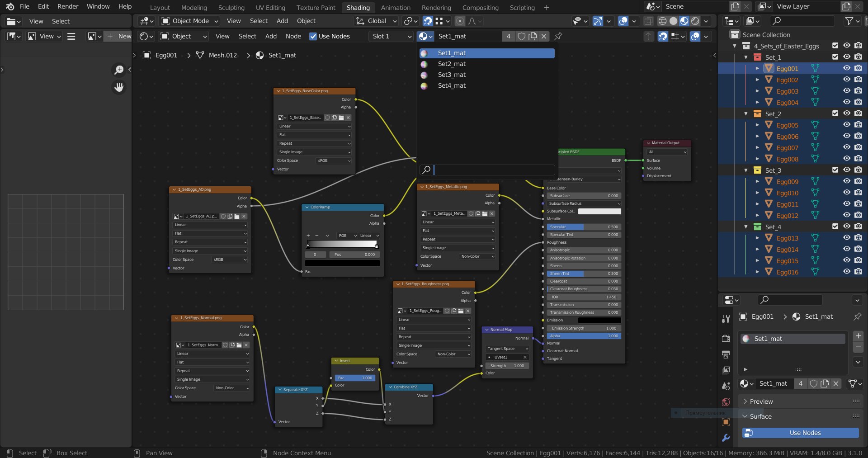Uncheck Set_1 collection exclude checkbox
Screen dimensions: 868x458
click(x=835, y=57)
